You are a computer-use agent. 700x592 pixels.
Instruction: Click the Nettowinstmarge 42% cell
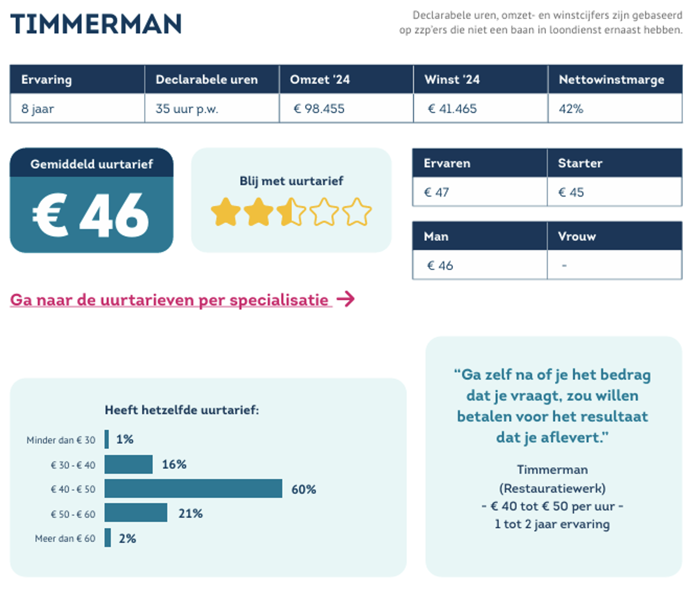click(x=615, y=108)
